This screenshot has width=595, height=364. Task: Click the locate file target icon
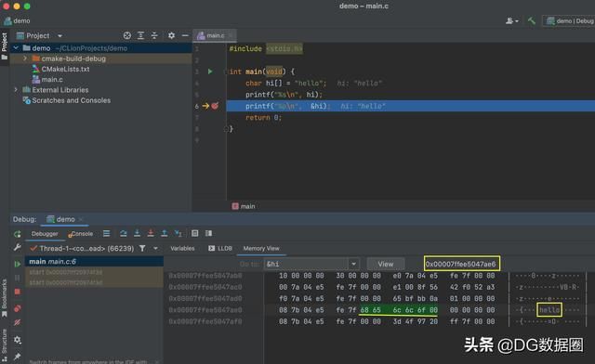coord(127,35)
